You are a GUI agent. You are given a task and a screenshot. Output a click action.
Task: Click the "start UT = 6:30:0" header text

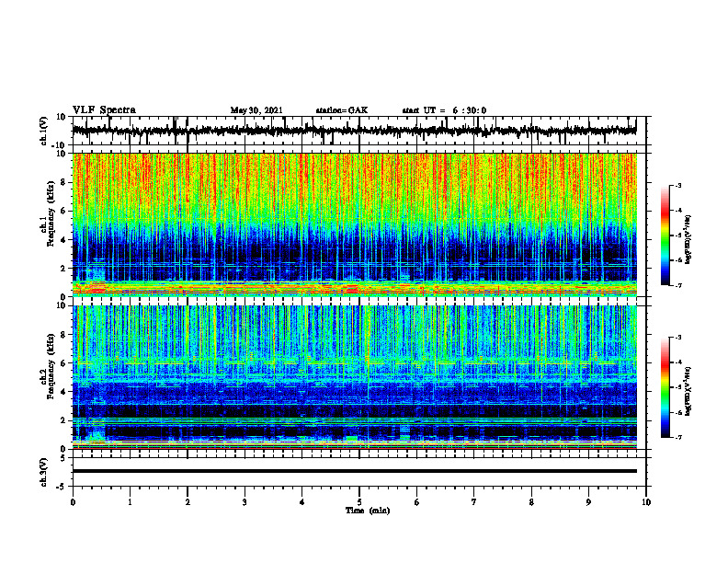pyautogui.click(x=444, y=110)
